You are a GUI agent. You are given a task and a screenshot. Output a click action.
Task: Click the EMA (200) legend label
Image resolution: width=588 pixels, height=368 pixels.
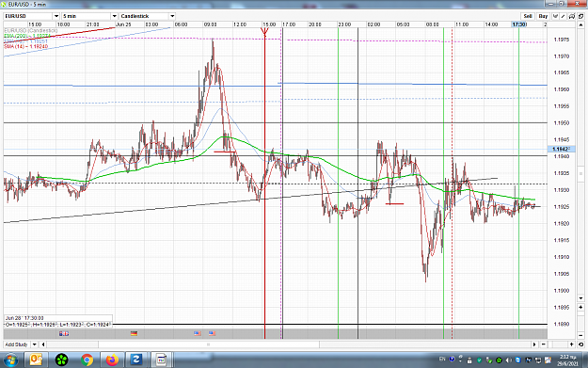[26, 36]
